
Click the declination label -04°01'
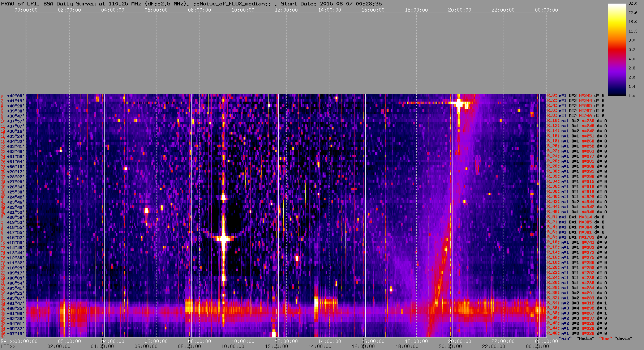click(16, 324)
